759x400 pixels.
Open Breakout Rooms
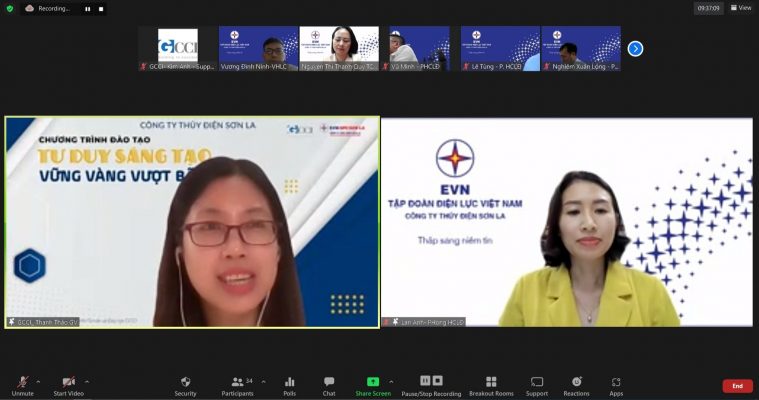(490, 382)
